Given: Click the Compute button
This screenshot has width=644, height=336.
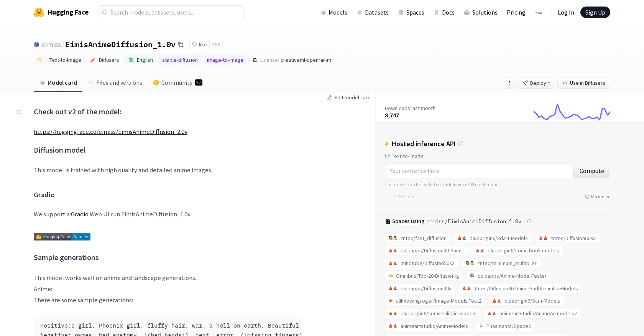Looking at the screenshot, I should [591, 171].
